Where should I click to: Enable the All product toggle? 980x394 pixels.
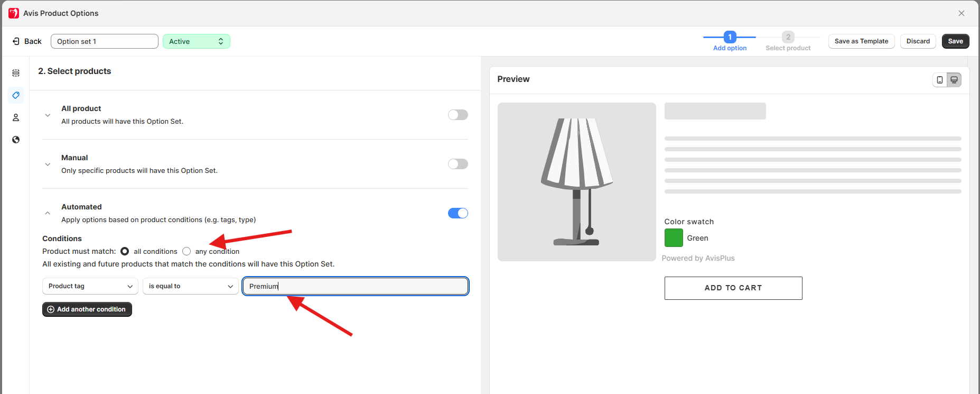458,115
